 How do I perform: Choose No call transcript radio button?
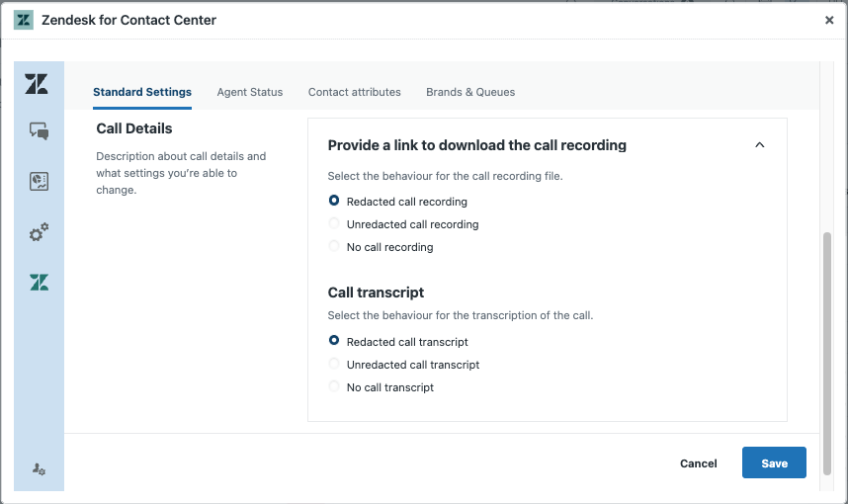(334, 387)
